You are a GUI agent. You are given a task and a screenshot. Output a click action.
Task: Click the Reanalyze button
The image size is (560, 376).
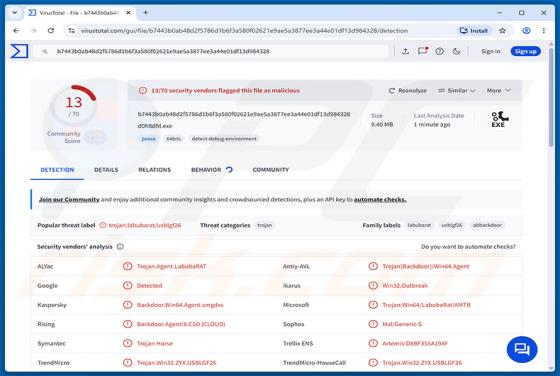408,91
